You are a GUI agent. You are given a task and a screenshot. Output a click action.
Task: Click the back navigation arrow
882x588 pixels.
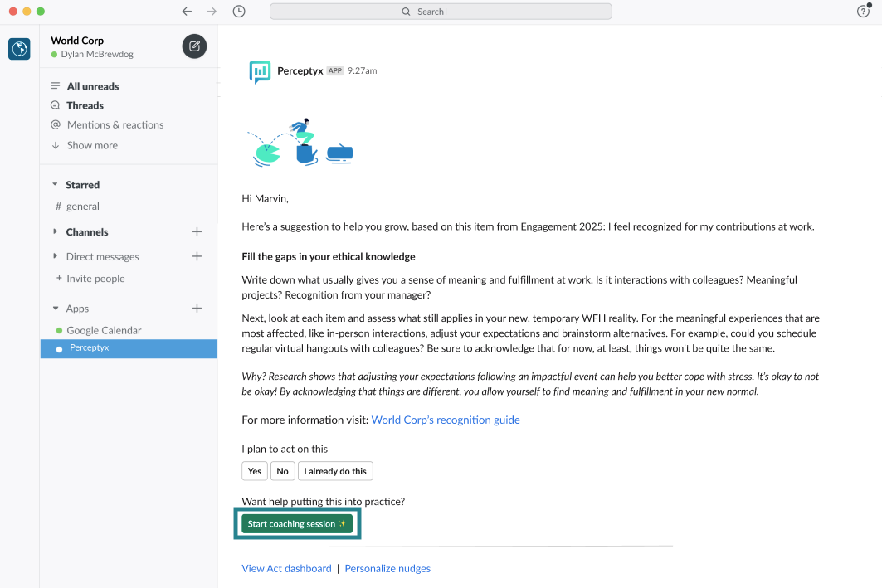point(187,12)
